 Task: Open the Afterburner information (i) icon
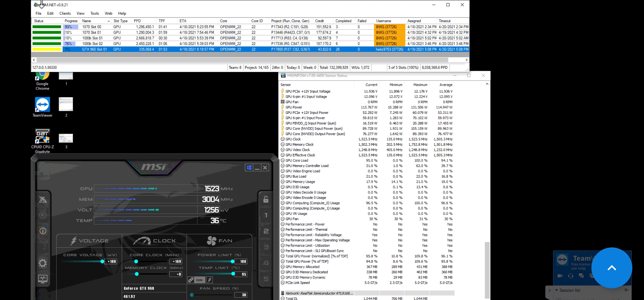point(43,231)
